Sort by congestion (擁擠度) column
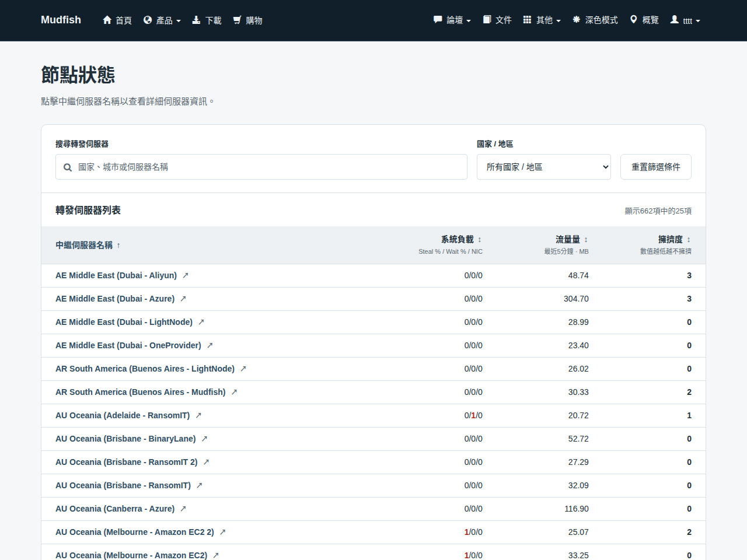This screenshot has width=747, height=560. (675, 239)
